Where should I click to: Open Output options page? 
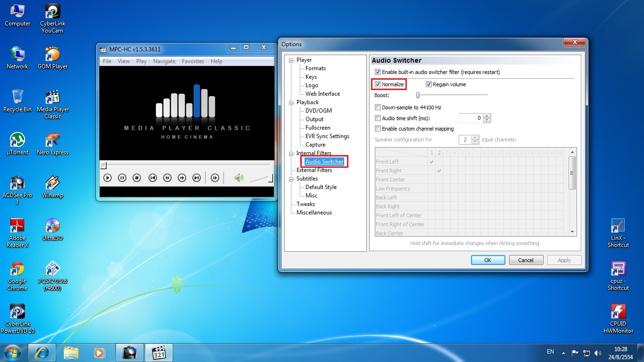[314, 119]
